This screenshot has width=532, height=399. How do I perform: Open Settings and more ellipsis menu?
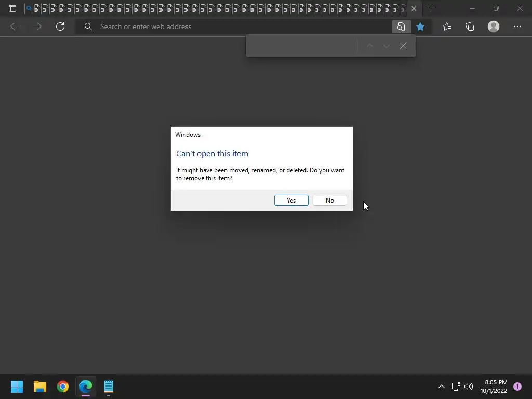pos(517,26)
